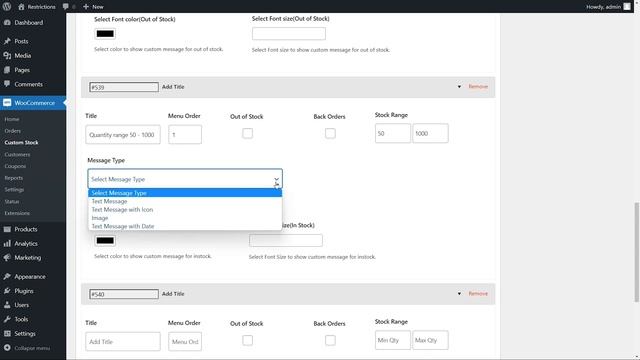Open the site home icon in admin bar
This screenshot has height=360, width=640.
point(21,7)
